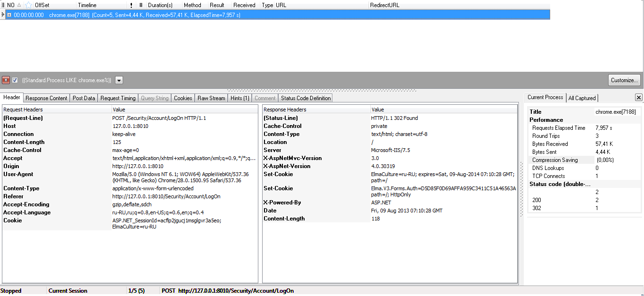Click the Customize... button
Viewport: 644px width, 296px height.
point(625,80)
